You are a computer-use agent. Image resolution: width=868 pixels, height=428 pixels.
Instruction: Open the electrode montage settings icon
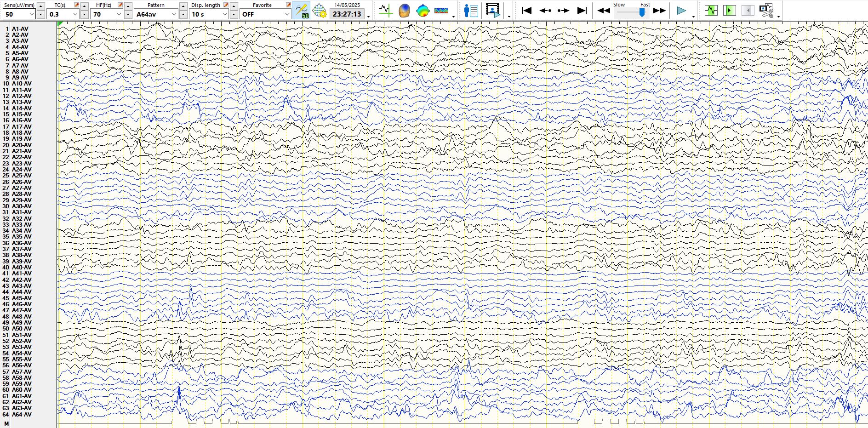pos(319,10)
